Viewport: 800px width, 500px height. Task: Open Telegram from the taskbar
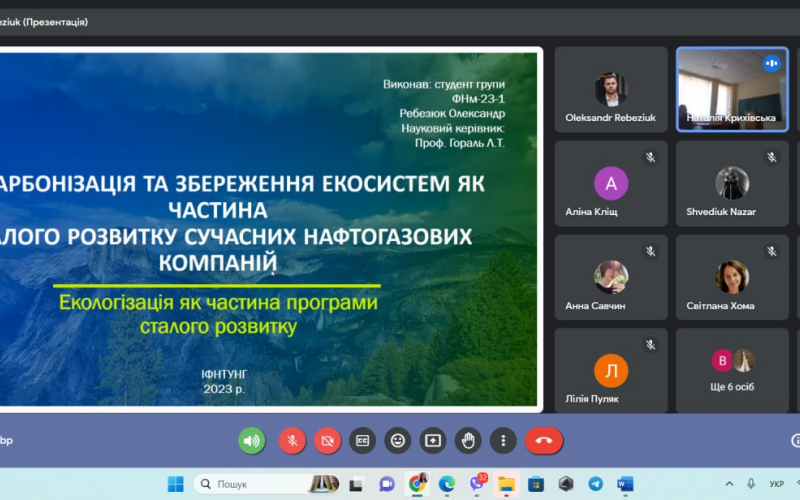coord(596,484)
